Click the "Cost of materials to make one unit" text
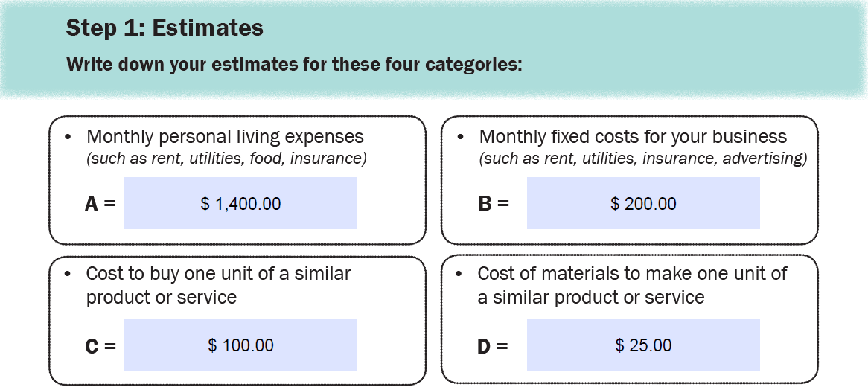Image resolution: width=868 pixels, height=390 pixels. 632,274
